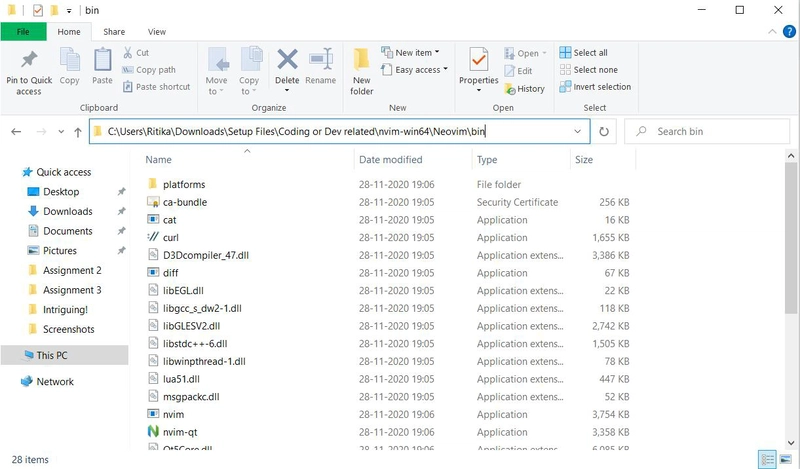Expand the address bar history dropdown
The image size is (800, 469).
tap(577, 132)
